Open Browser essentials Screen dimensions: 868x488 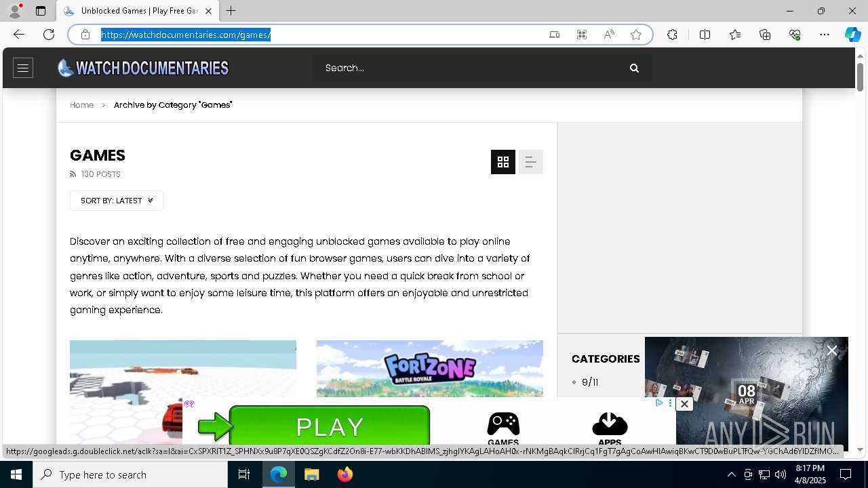click(x=795, y=35)
